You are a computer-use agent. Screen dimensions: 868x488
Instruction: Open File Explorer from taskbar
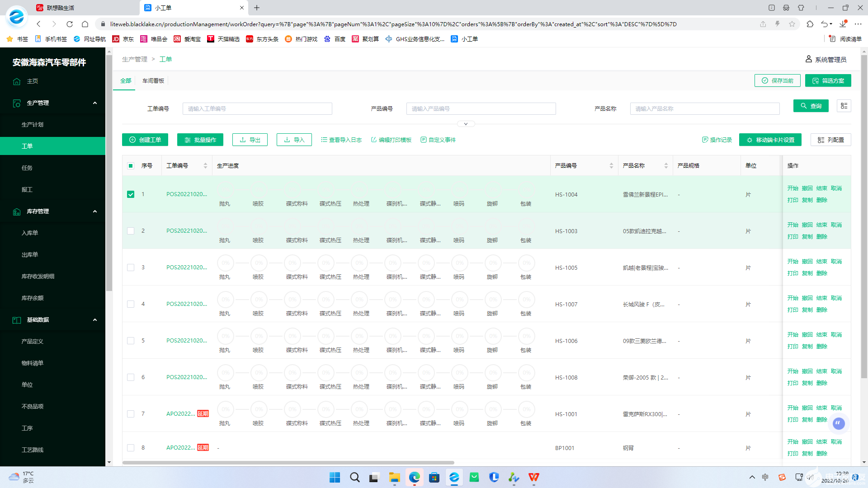point(395,477)
